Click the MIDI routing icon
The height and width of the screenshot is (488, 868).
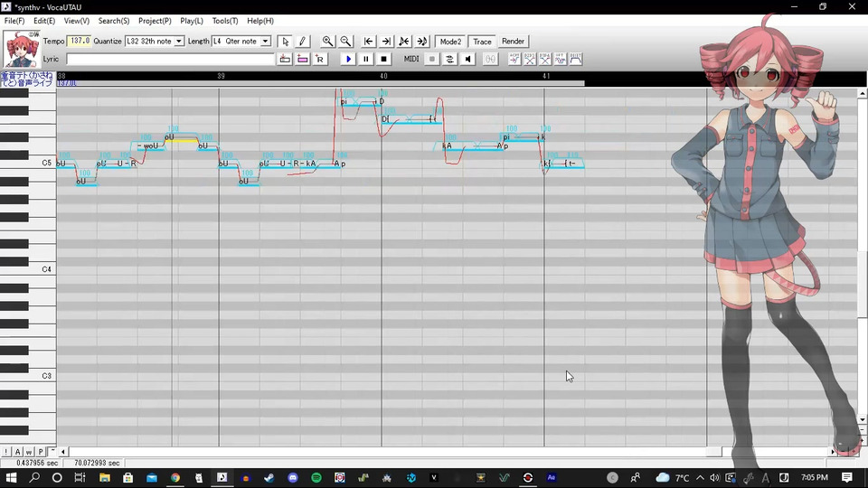tap(449, 60)
